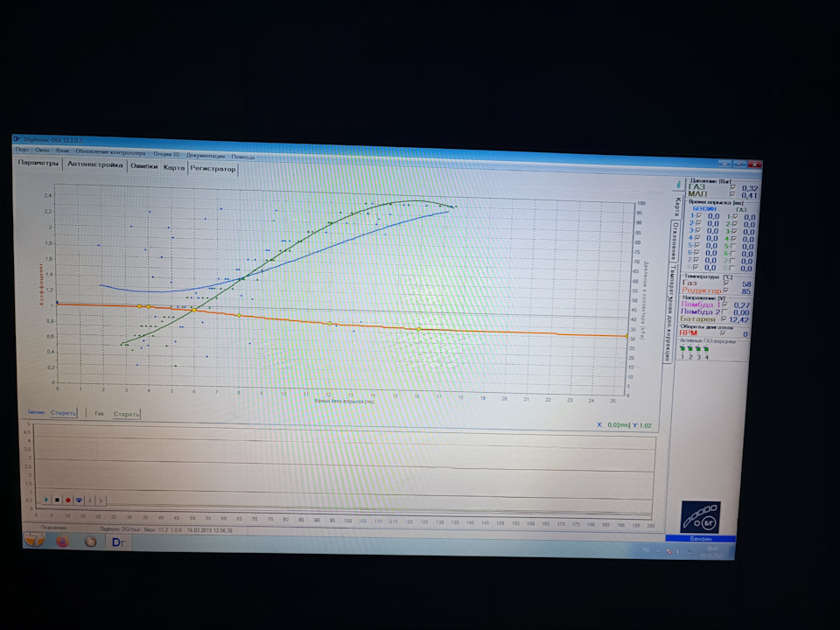Switch to the top Карта tab
This screenshot has width=840, height=630.
click(173, 167)
